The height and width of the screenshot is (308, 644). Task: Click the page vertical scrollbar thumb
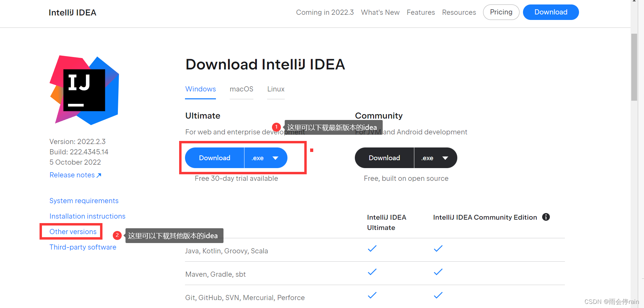pos(634,67)
